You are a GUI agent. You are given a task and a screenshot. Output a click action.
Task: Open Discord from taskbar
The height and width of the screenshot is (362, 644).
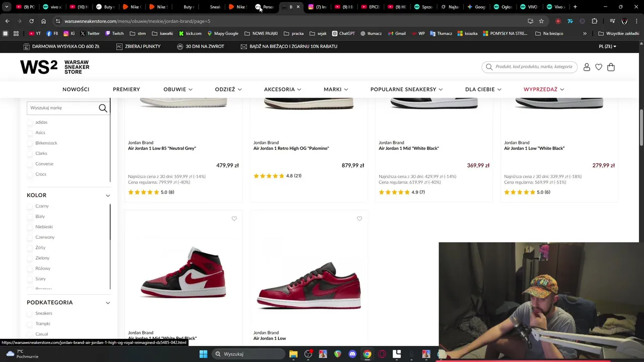click(352, 354)
